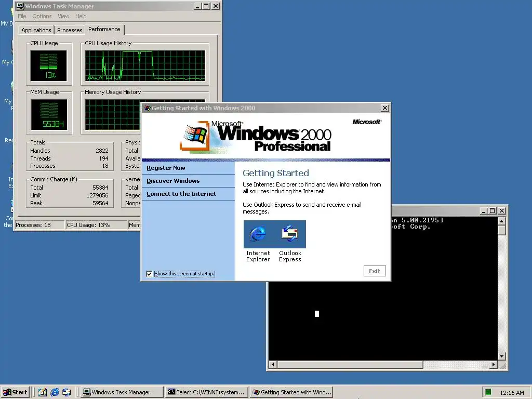Click the MEM Usage 55384 gauge
Viewport: 532px width, 399px height.
[x=49, y=114]
